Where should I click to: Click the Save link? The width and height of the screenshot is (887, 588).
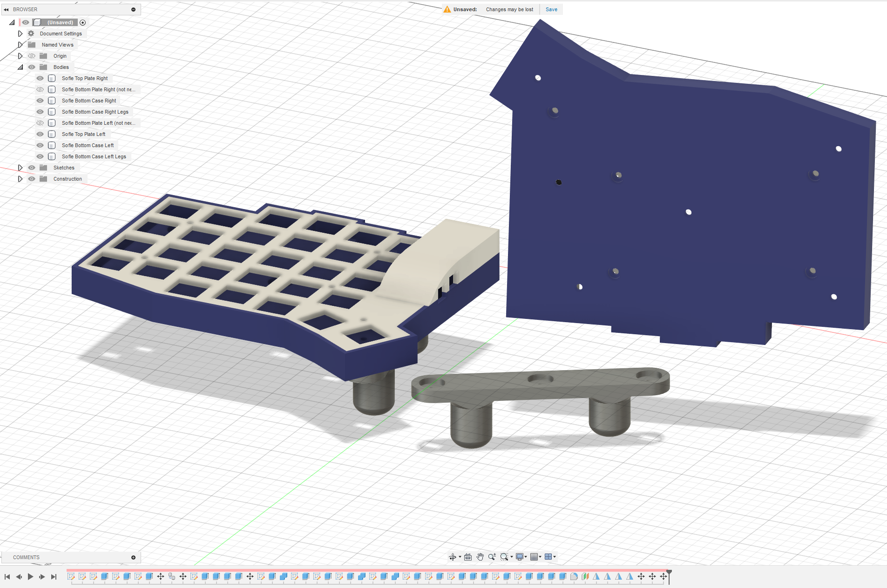[551, 9]
